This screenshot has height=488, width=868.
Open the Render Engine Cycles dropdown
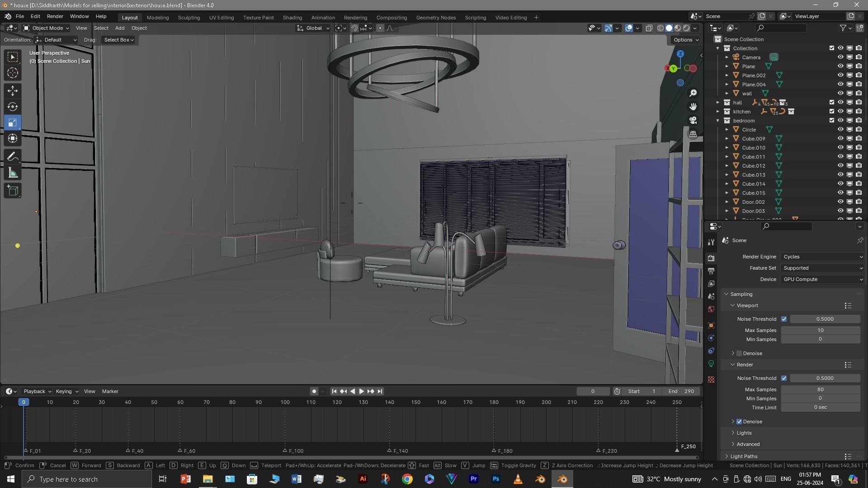coord(822,257)
